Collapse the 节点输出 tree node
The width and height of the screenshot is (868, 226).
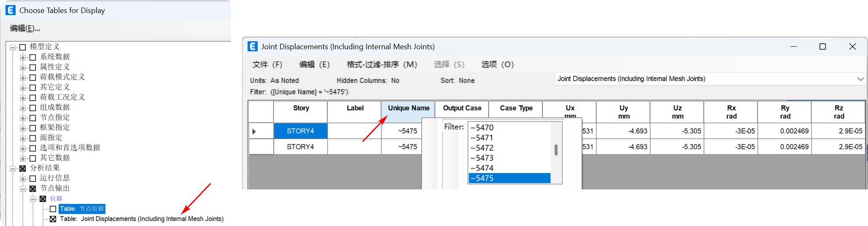point(23,189)
